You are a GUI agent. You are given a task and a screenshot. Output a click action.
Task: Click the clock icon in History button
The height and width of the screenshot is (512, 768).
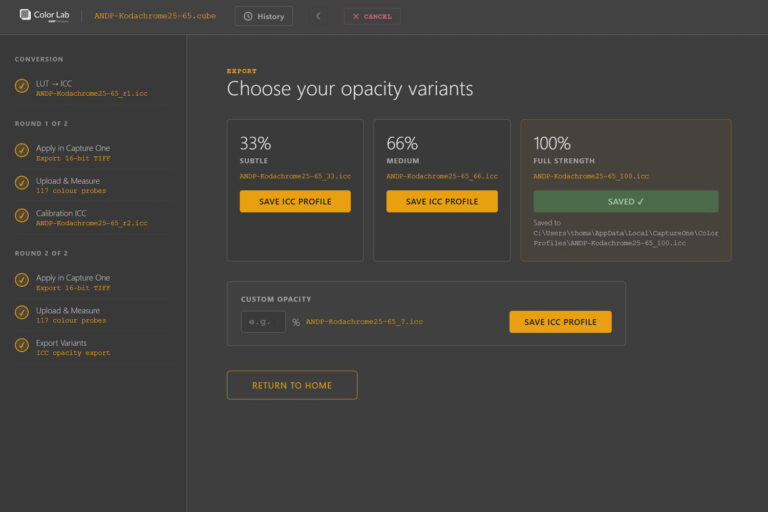point(248,16)
